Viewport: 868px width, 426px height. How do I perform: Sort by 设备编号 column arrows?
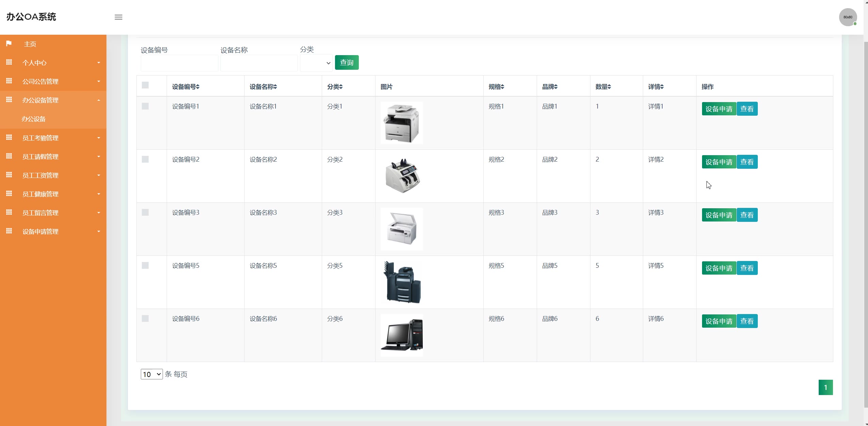point(198,87)
